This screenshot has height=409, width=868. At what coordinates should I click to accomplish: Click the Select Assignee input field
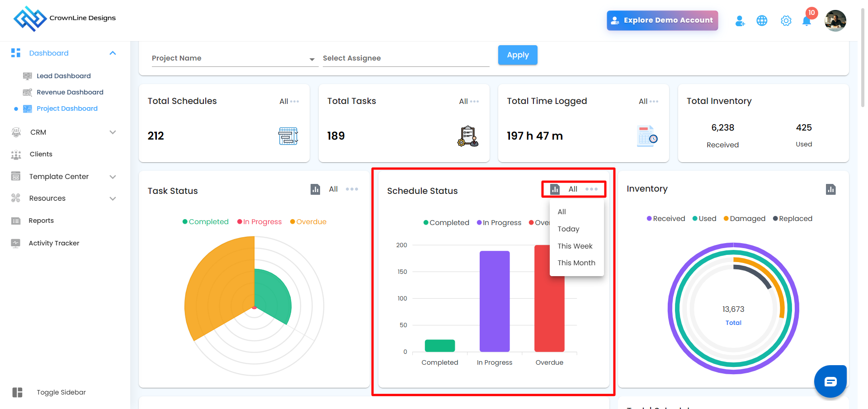[406, 58]
